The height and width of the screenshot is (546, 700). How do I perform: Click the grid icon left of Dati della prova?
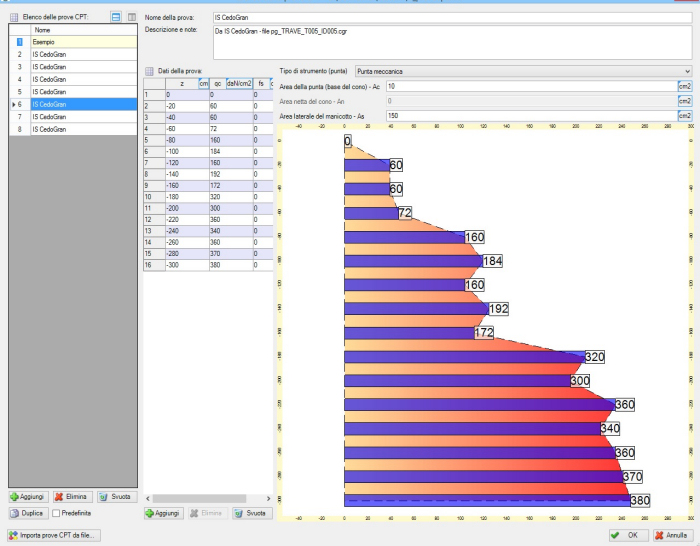(x=150, y=71)
